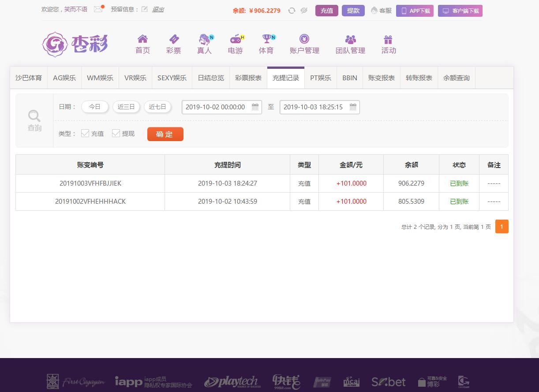Switch to 账变报表 tab

click(x=382, y=78)
